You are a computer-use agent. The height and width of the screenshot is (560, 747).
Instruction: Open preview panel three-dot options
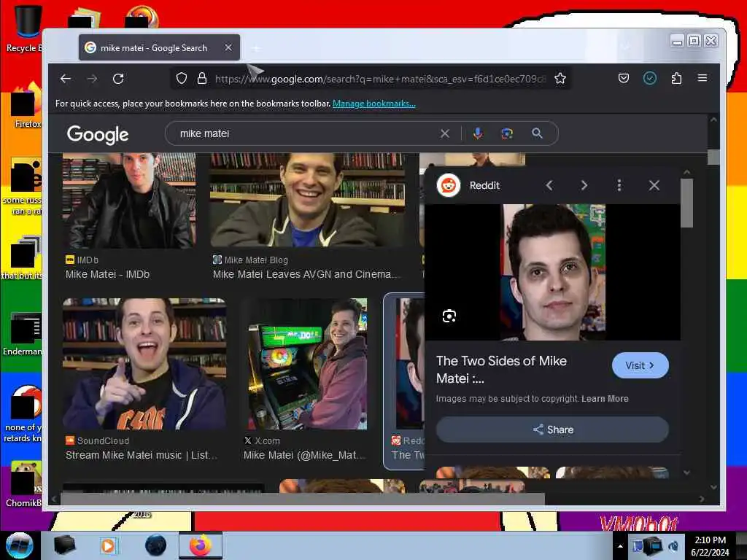pos(619,185)
